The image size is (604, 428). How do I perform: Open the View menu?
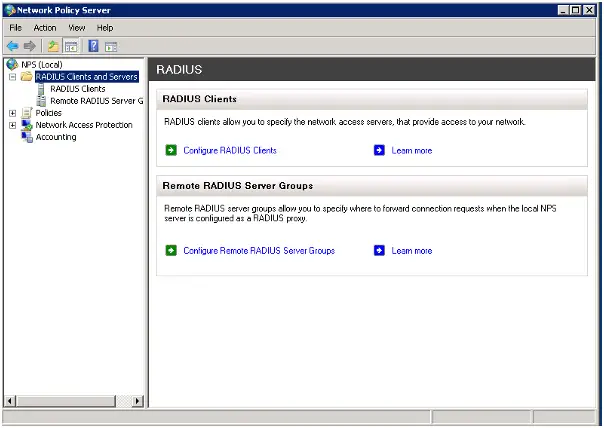pos(77,28)
